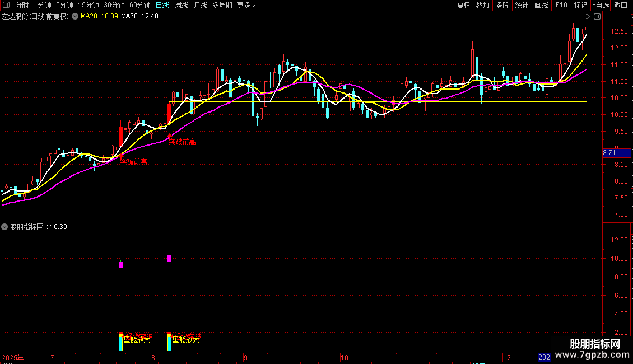
Task: Click the 12.50 price axis label
Action: tap(619, 31)
